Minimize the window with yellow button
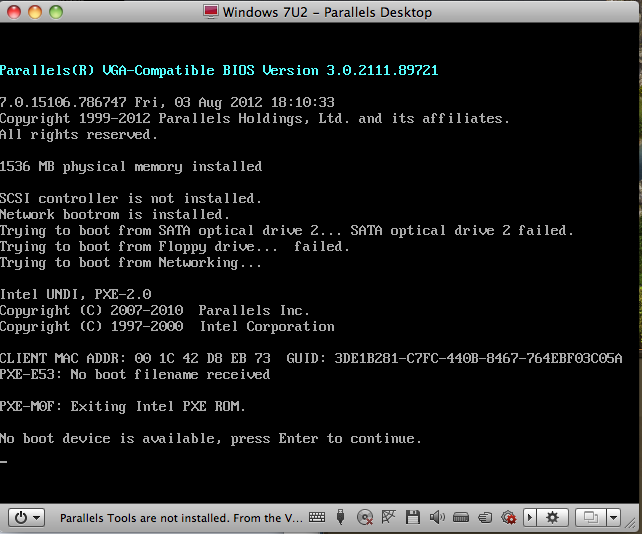This screenshot has height=534, width=642. pyautogui.click(x=35, y=12)
